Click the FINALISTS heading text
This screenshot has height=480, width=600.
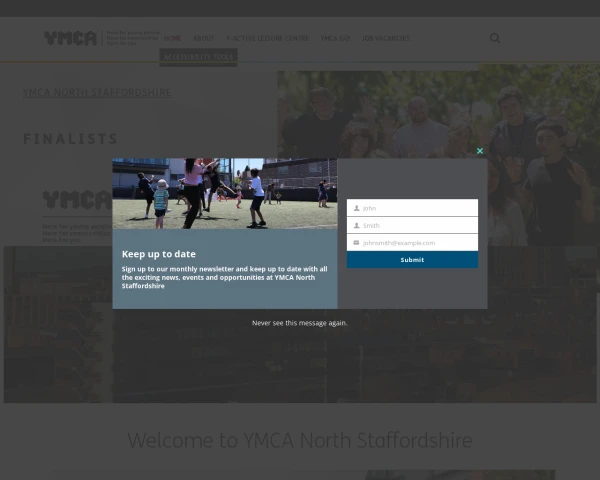point(70,139)
